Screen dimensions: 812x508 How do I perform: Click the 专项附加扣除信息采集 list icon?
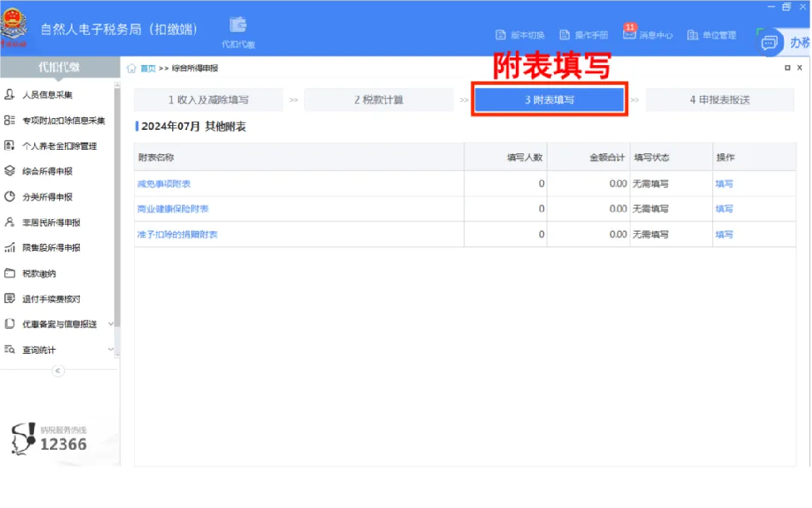9,120
